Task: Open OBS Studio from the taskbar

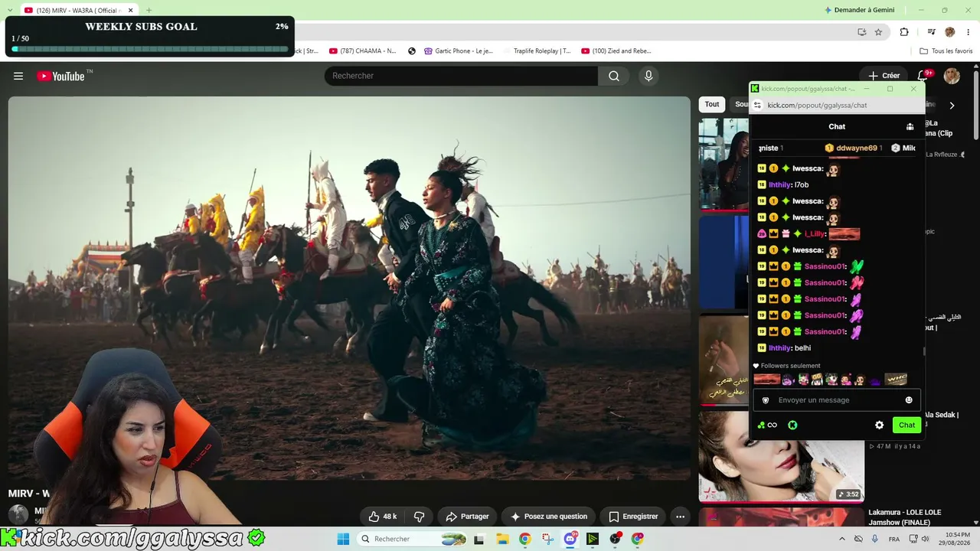Action: point(615,539)
